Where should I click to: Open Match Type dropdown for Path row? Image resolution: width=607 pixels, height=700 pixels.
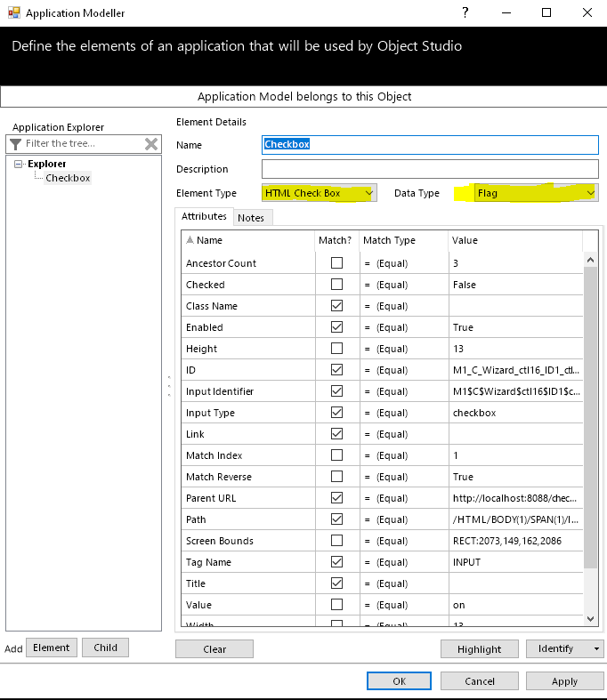click(404, 519)
